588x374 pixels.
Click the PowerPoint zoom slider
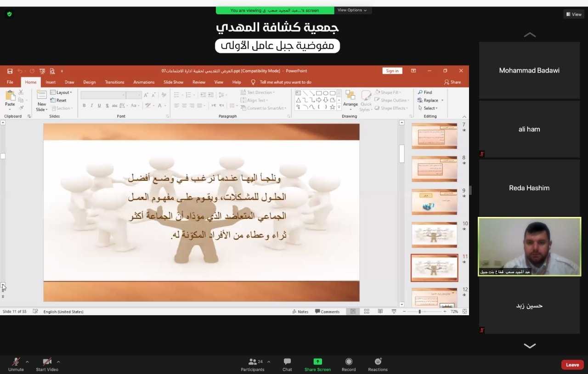pos(420,312)
